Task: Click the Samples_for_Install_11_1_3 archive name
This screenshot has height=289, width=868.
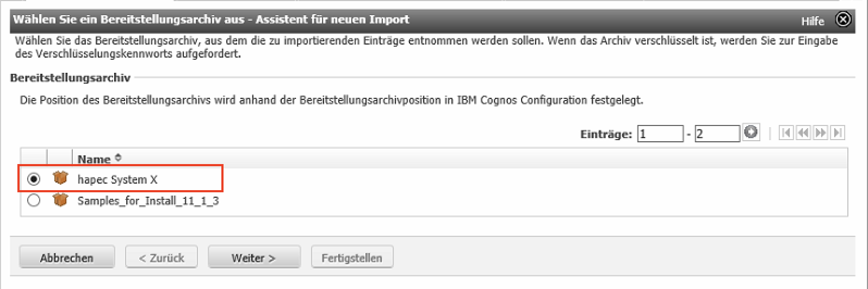Action: point(148,201)
